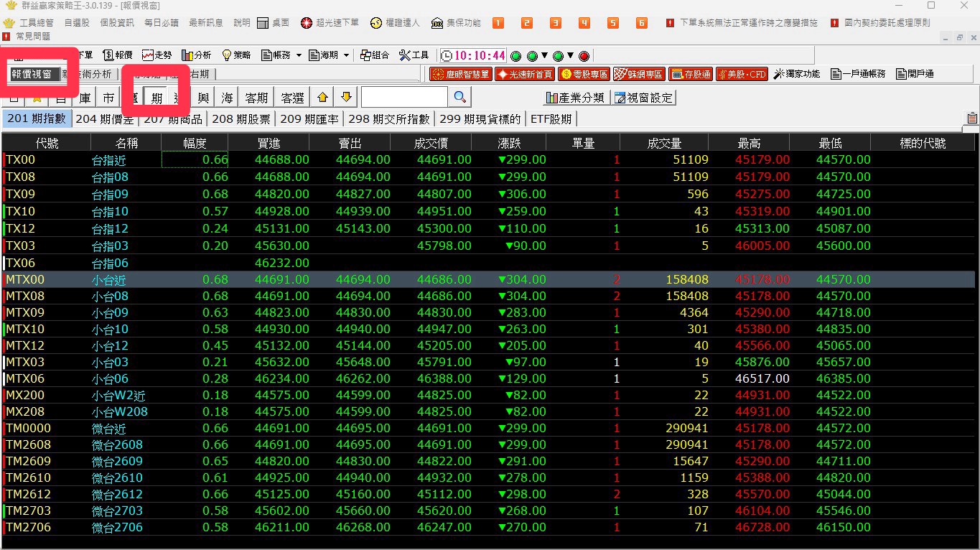Select orange shortcut number 5
Screen dimensions: 980x550
click(x=613, y=23)
